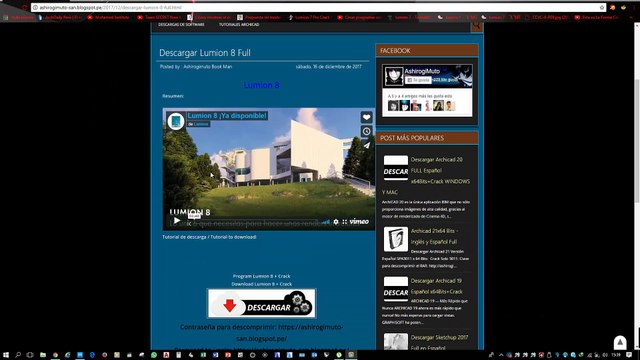
Task: Add video to Watch Later clock icon
Action: click(x=367, y=131)
